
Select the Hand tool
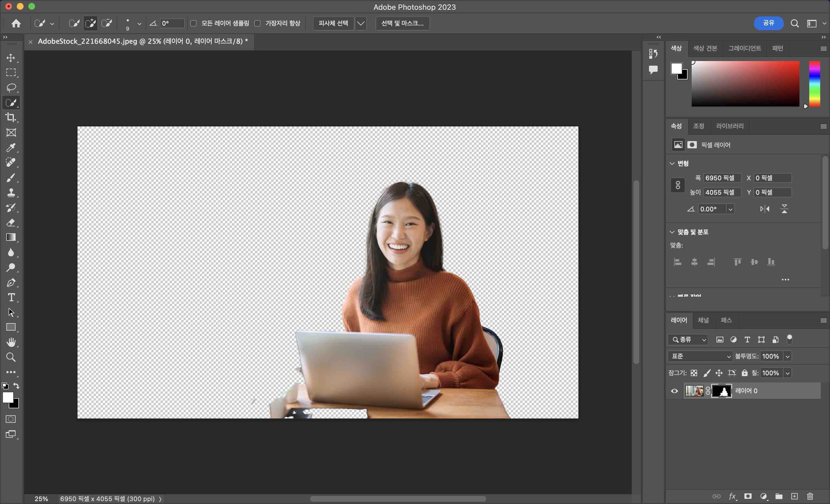click(x=11, y=342)
